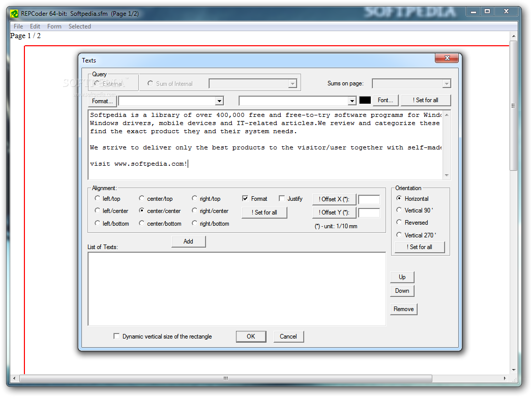
Task: Confirm the dialog with OK
Action: point(251,337)
